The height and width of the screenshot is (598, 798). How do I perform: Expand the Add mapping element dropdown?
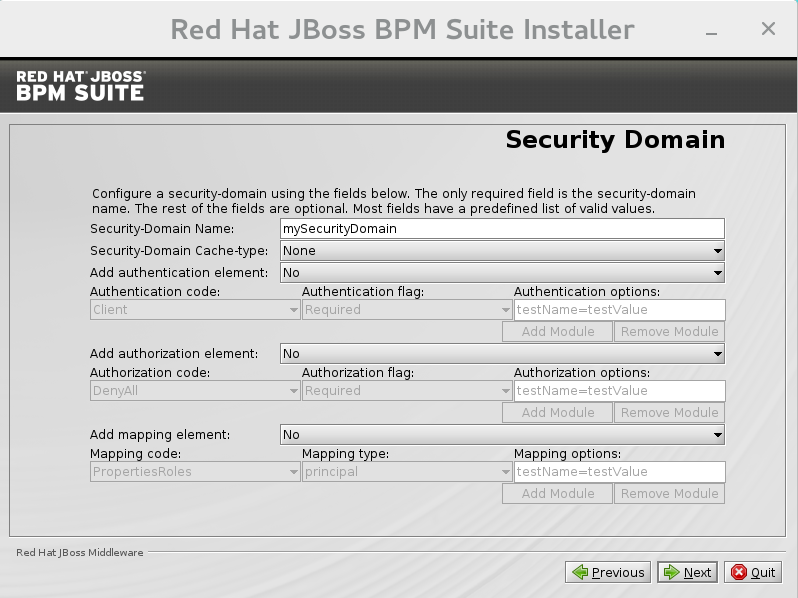[501, 435]
